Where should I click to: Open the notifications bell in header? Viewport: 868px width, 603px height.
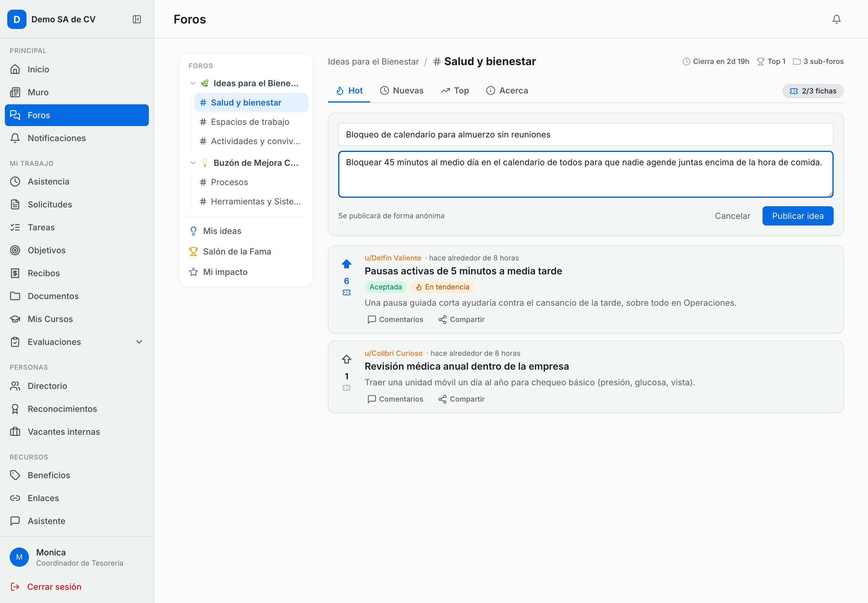[x=836, y=19]
